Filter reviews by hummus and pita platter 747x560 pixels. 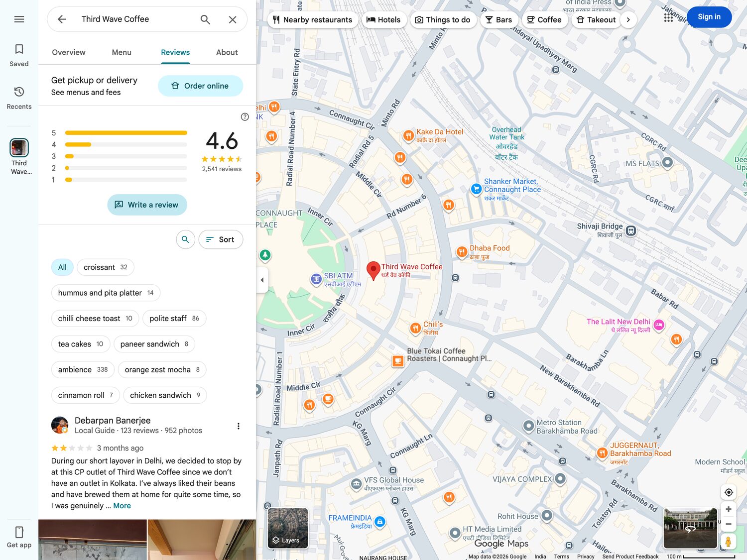click(106, 293)
